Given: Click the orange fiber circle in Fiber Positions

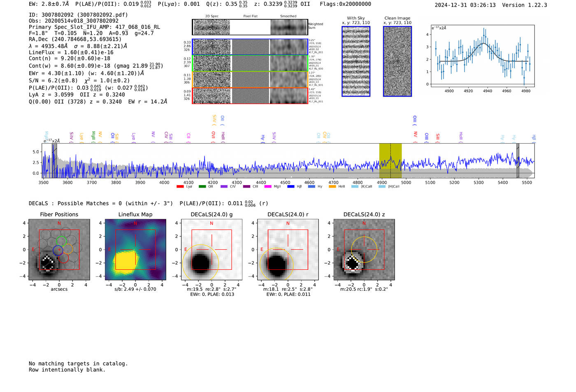Looking at the screenshot, I should click(68, 249).
